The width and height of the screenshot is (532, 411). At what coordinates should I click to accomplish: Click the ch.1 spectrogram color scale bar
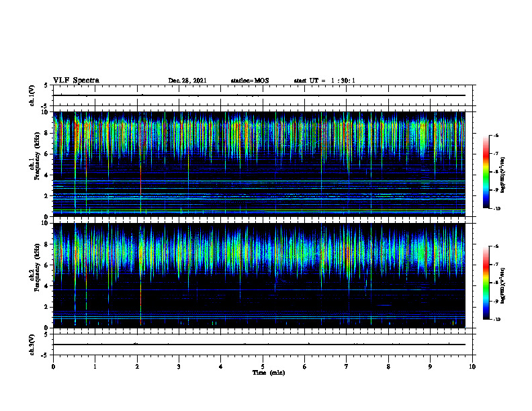[486, 172]
